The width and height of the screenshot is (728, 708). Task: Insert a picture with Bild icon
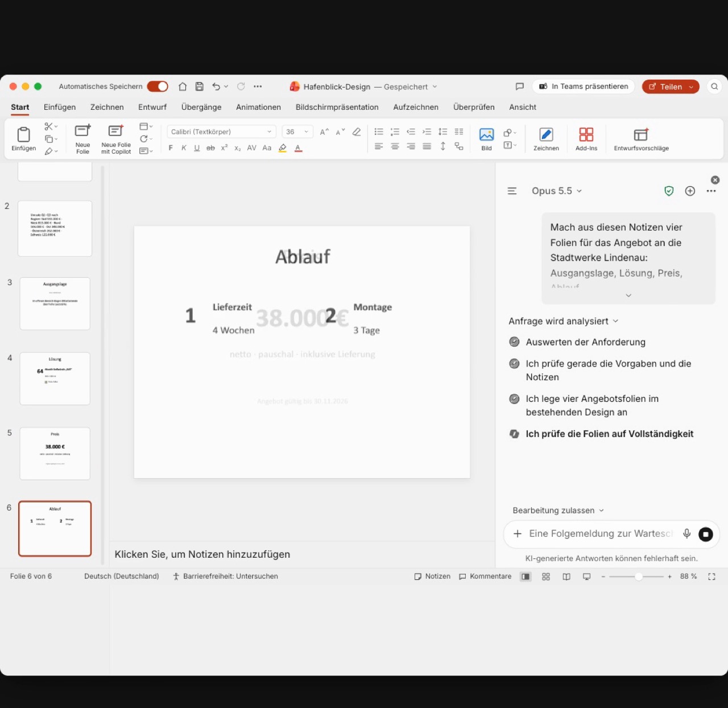point(486,139)
